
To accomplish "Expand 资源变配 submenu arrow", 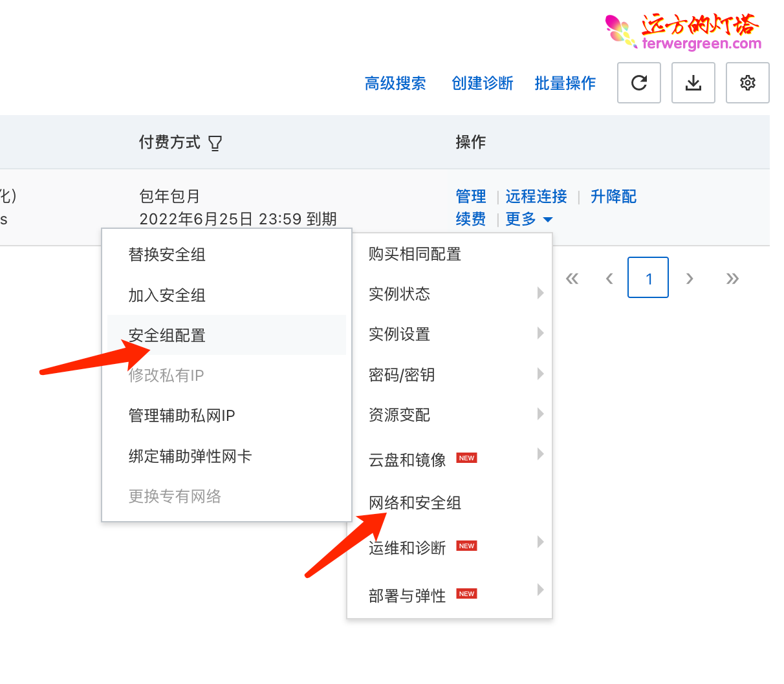I will [540, 414].
